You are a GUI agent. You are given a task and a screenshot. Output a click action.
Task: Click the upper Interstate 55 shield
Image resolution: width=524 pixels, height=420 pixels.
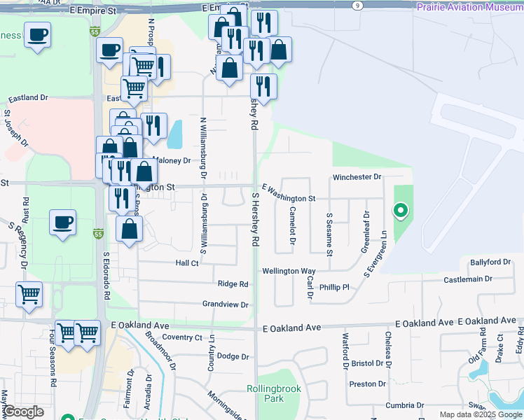tap(95, 32)
